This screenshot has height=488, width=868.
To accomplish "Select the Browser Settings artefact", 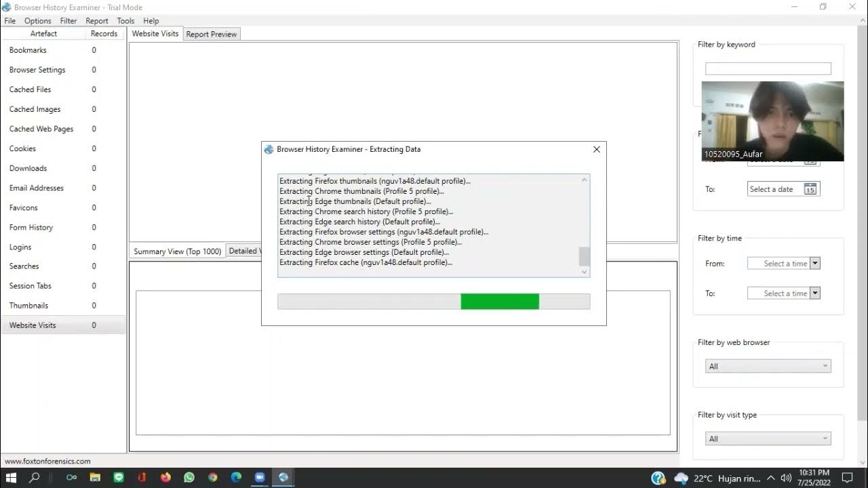I will pos(63,70).
